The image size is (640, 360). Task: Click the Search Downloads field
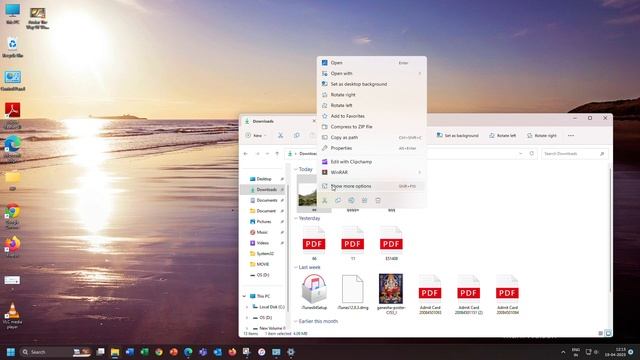[x=574, y=153]
